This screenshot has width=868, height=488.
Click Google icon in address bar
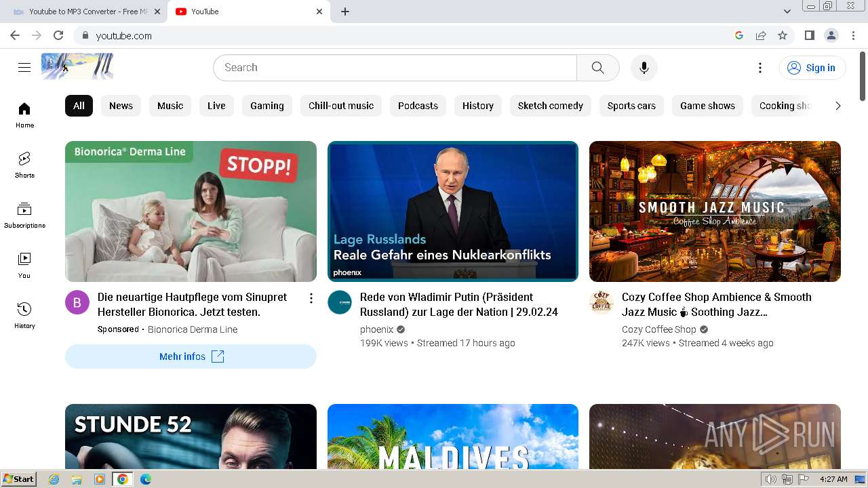(739, 35)
